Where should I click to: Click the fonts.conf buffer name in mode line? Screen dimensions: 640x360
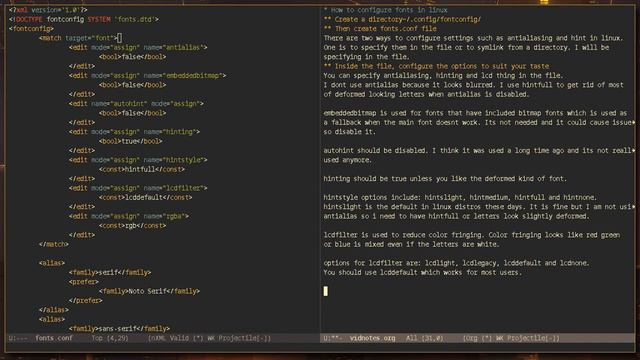54,338
